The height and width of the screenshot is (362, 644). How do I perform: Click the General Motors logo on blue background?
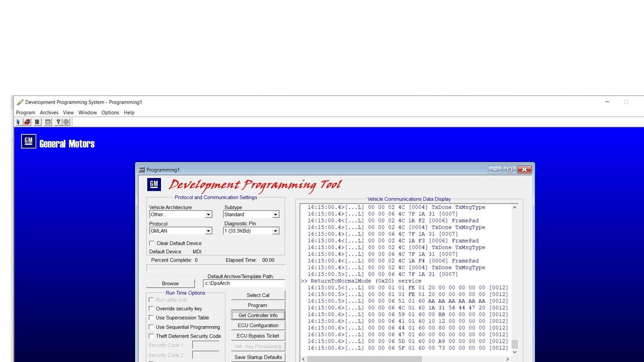(58, 142)
